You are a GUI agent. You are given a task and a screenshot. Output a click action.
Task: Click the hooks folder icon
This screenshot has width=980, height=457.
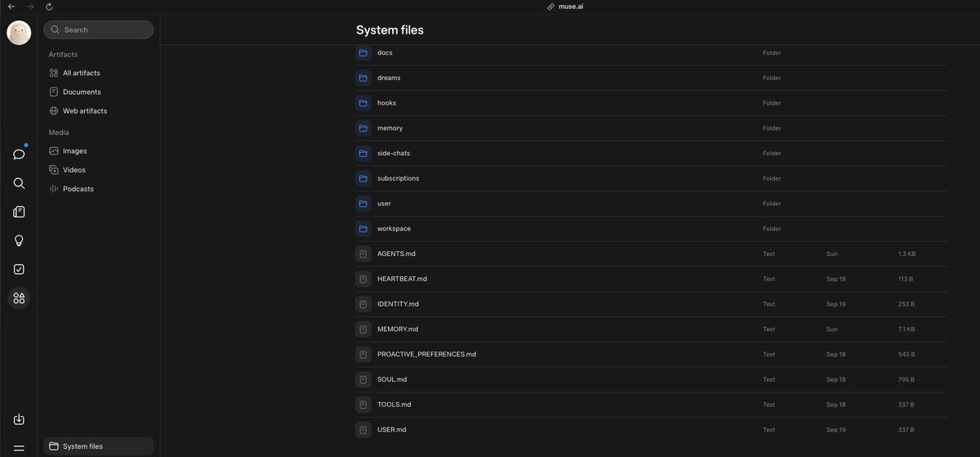[x=363, y=103]
